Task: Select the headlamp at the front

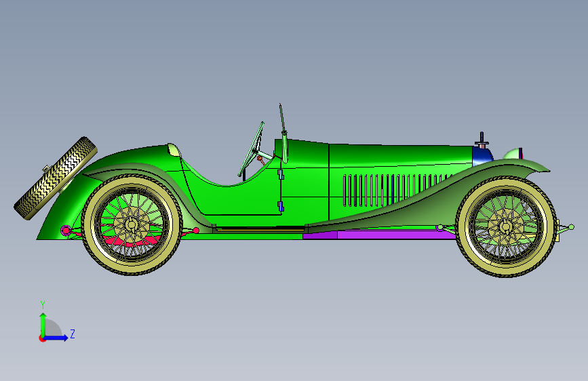Action: [x=513, y=154]
